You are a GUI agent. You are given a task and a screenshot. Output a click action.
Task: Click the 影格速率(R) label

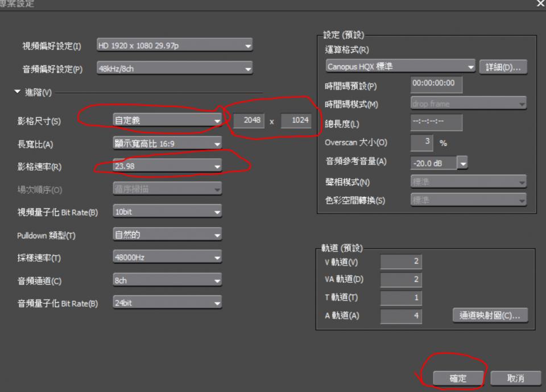pos(39,167)
